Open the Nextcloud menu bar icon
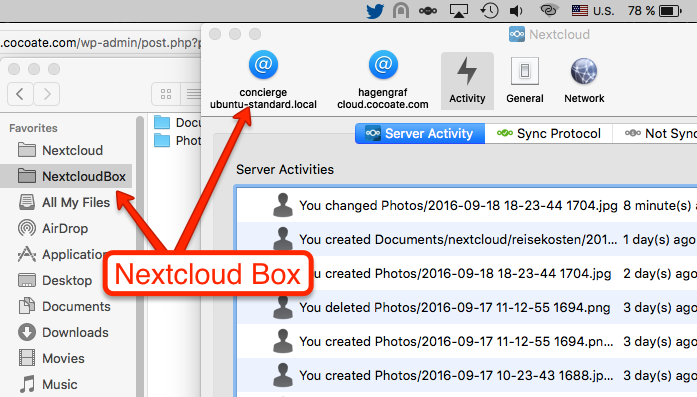The width and height of the screenshot is (697, 397). pos(428,11)
